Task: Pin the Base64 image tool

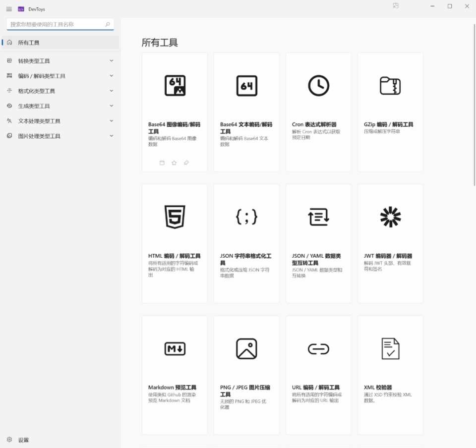Action: 186,163
